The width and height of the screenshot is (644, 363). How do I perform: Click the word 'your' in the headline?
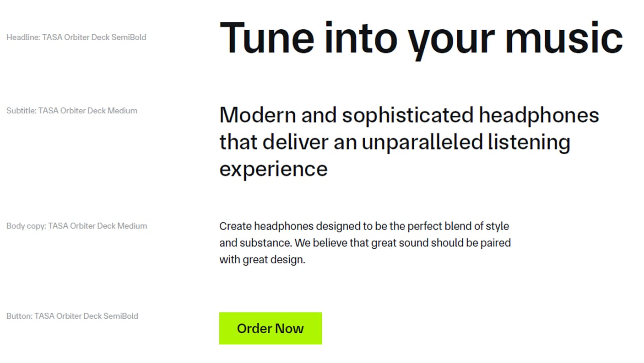click(451, 41)
